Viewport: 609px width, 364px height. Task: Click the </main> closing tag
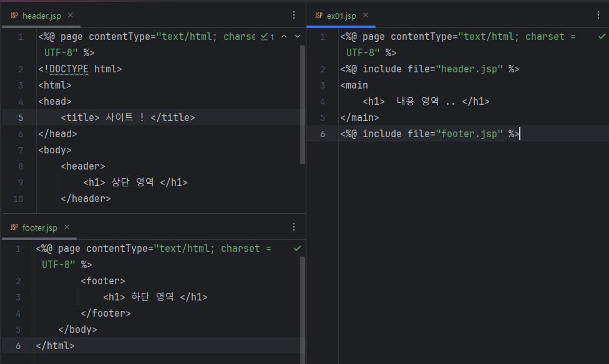tap(359, 118)
